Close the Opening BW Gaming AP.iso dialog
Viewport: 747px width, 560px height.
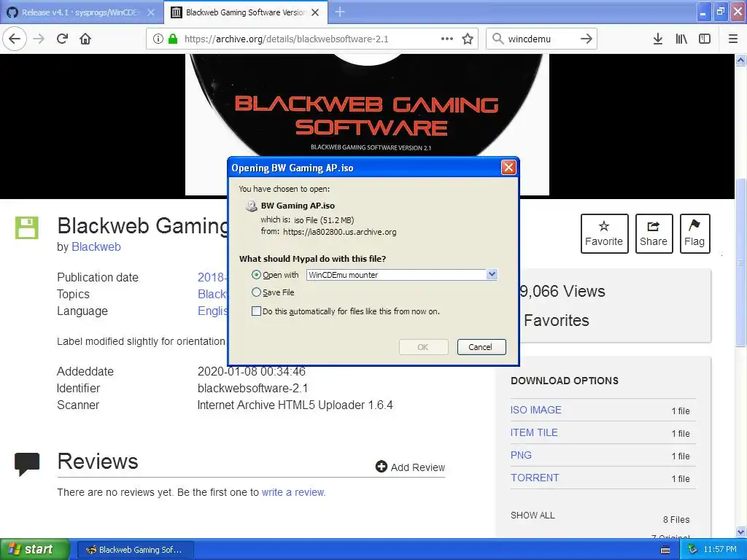(508, 167)
